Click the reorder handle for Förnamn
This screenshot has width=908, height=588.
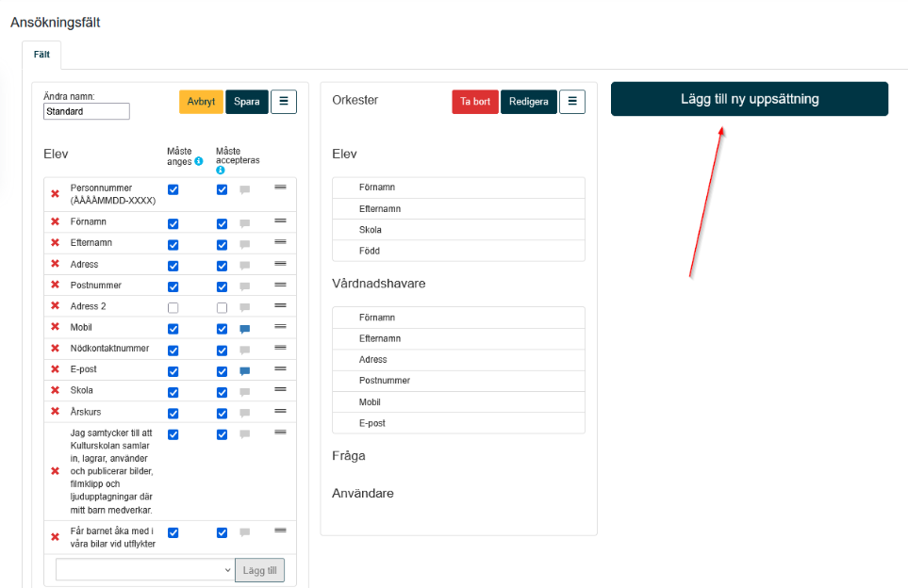tap(280, 220)
